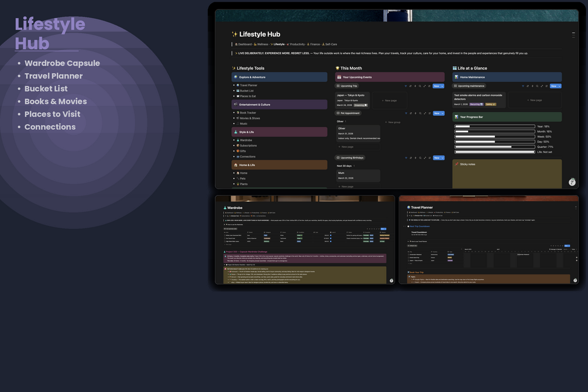The height and width of the screenshot is (392, 588).
Task: Open the Wardrobe link under Style & Life
Action: click(x=244, y=140)
